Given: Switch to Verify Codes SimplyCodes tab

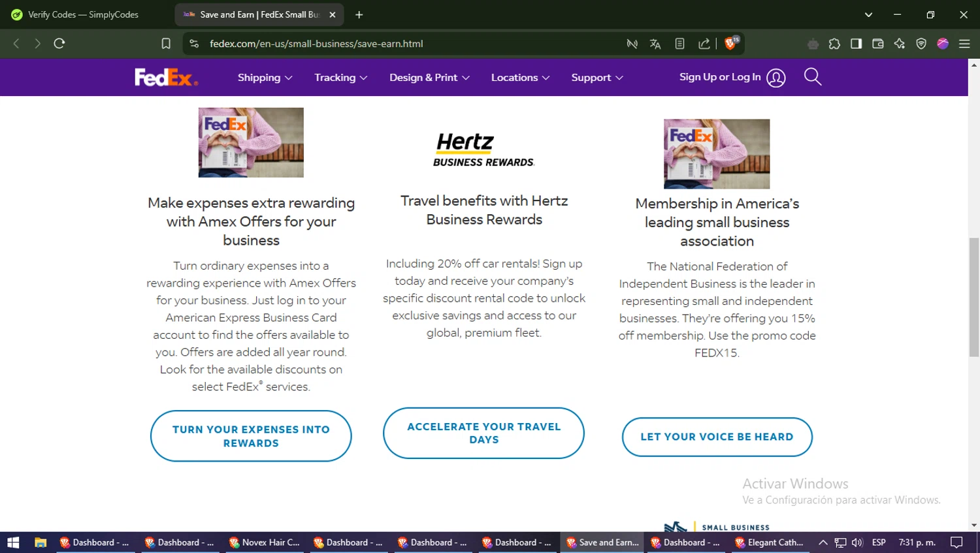Looking at the screenshot, I should (83, 14).
